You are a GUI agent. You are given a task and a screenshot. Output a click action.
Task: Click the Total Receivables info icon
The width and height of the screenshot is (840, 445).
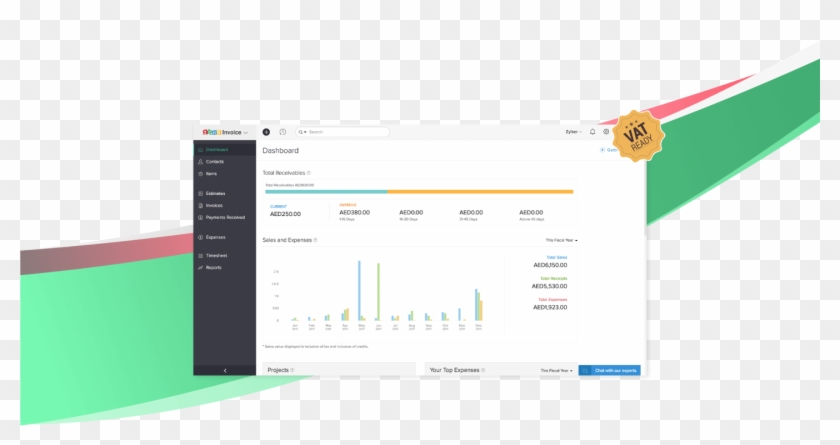tap(309, 173)
